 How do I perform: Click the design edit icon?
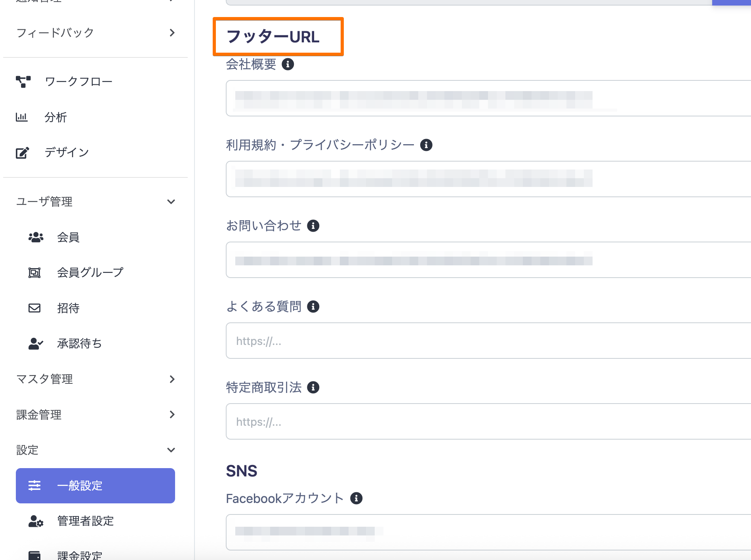[x=22, y=152]
